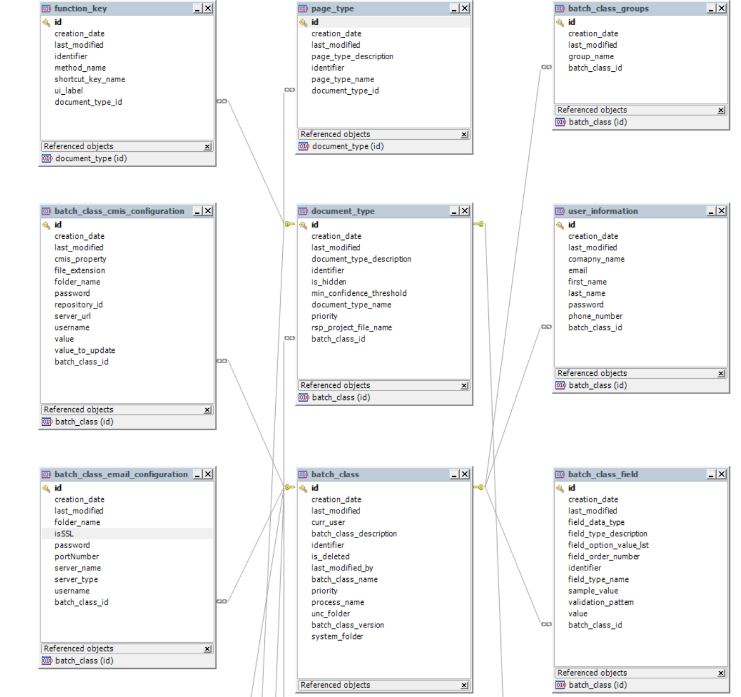Click the link endpoint beside batch_class_groups batch_class_id
Viewport: 741px width, 697px height.
[x=546, y=67]
